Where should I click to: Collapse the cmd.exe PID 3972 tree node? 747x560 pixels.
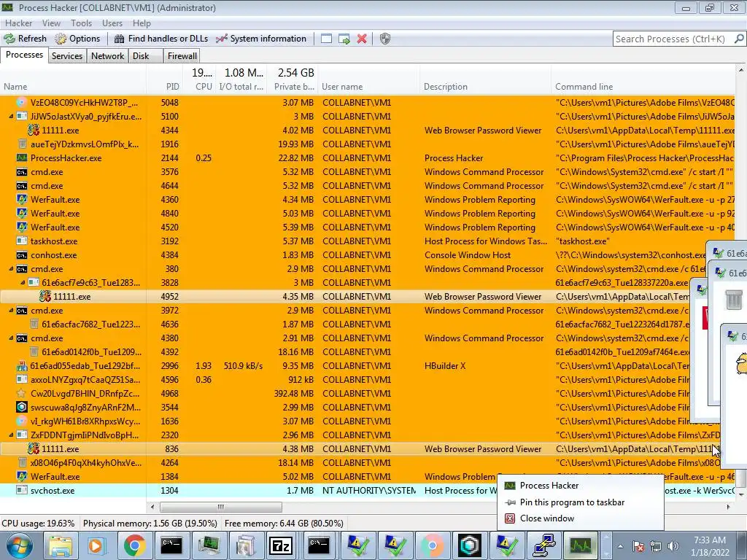pyautogui.click(x=10, y=310)
